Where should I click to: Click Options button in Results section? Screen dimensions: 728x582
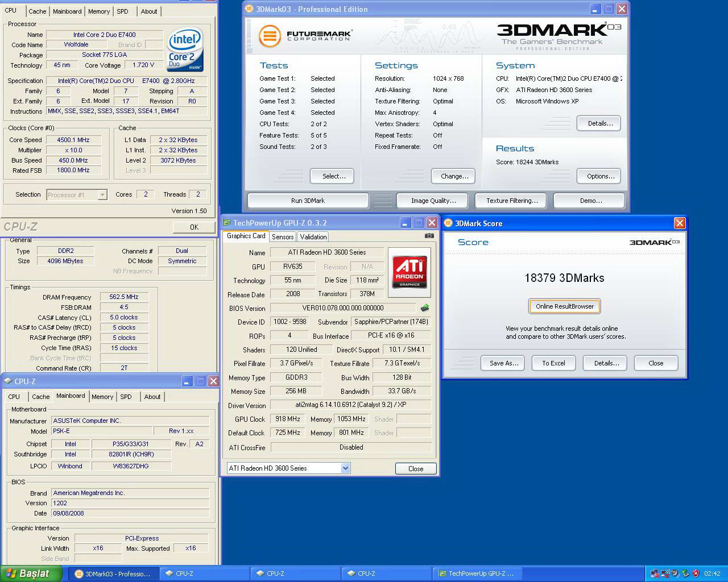pos(600,176)
